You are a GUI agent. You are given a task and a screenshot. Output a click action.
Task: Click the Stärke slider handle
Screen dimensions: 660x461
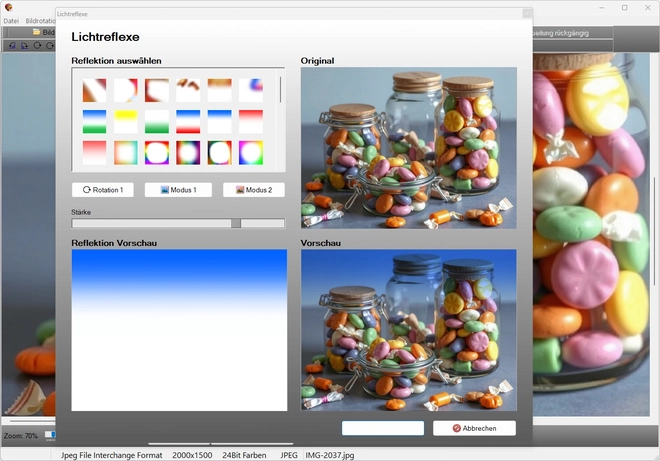click(x=236, y=223)
